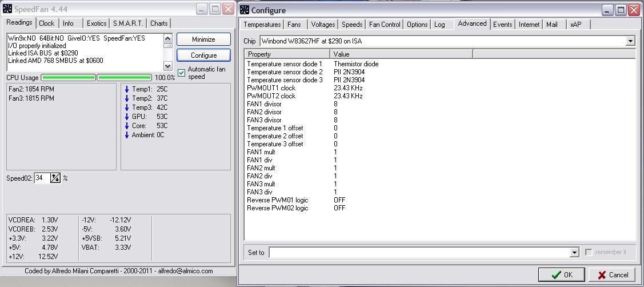Viewport: 644px width, 287px height.
Task: Click the Configure window fan icon
Action: click(x=245, y=10)
